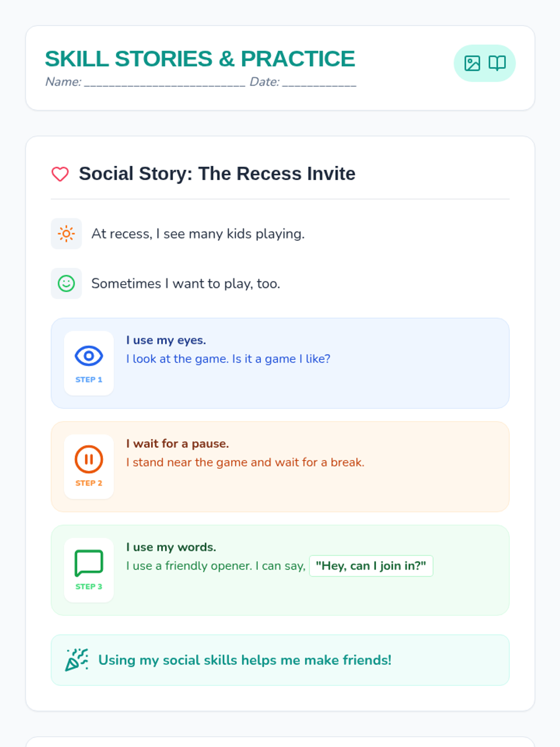The image size is (560, 747).
Task: Click the "Hey, can I join in?" phrase box
Action: 371,566
